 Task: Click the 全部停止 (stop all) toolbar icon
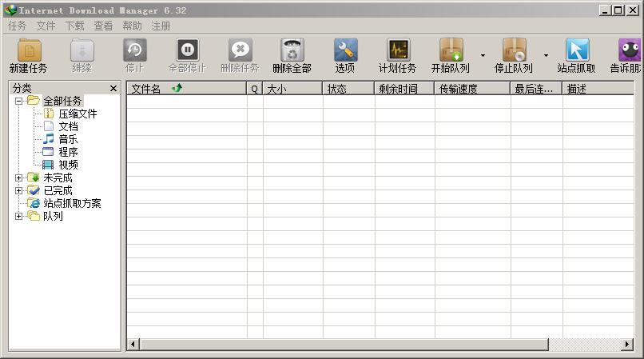click(x=188, y=50)
